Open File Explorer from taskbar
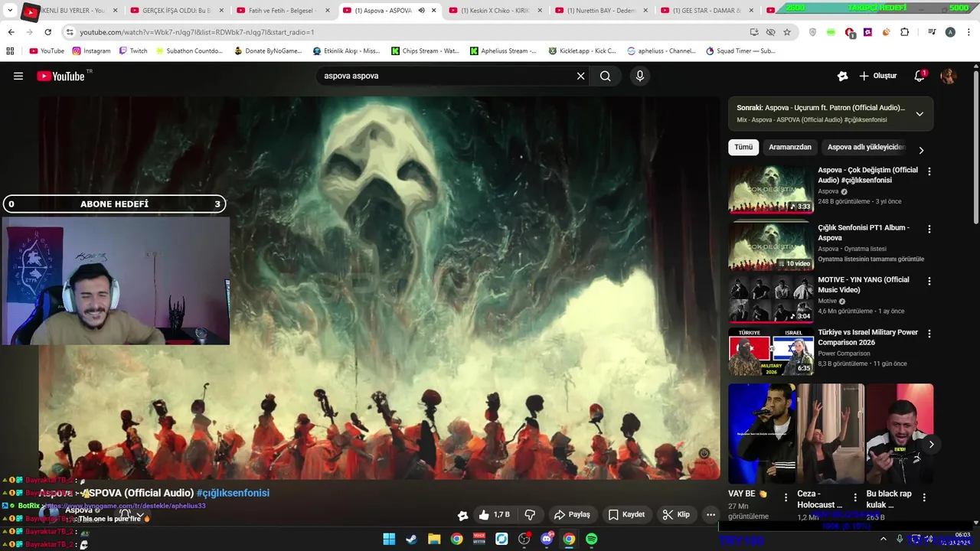 click(x=434, y=539)
